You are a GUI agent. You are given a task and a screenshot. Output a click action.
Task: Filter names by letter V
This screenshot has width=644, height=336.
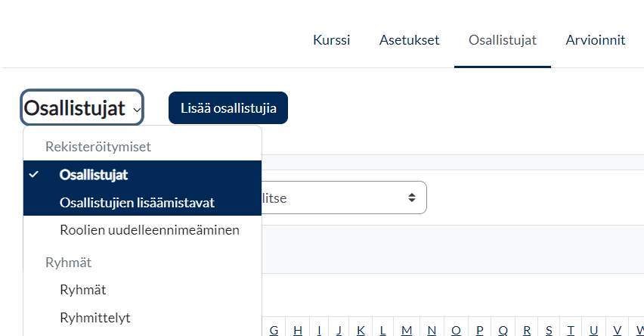(618, 330)
